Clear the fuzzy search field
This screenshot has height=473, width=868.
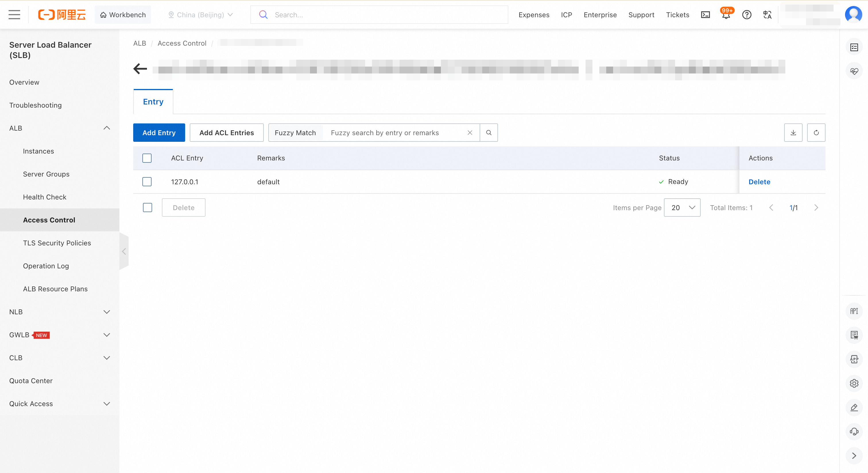[470, 132]
